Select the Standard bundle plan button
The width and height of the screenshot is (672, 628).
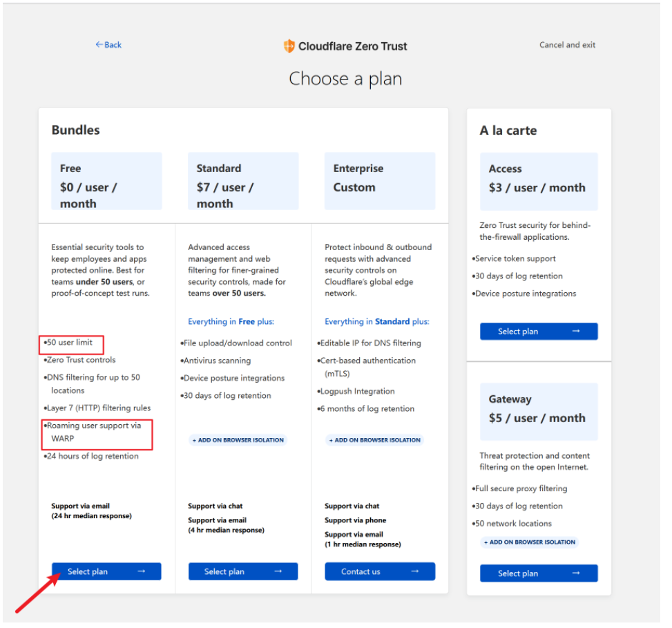pos(243,571)
